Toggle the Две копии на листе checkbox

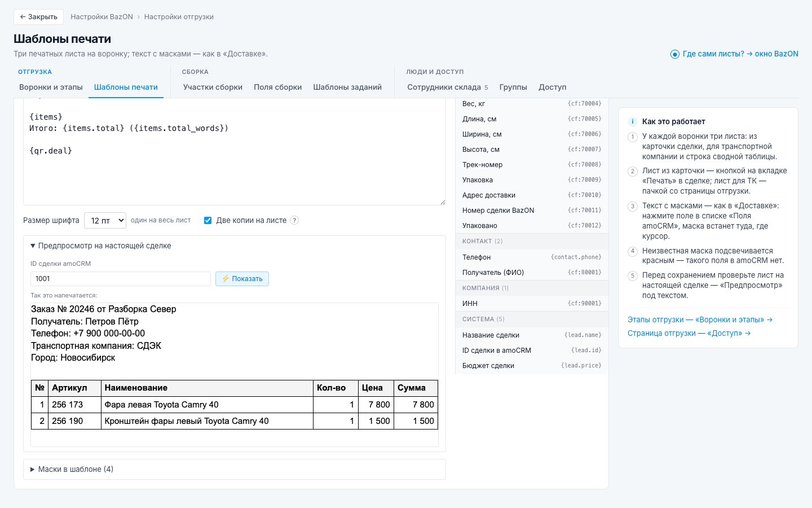click(x=208, y=220)
